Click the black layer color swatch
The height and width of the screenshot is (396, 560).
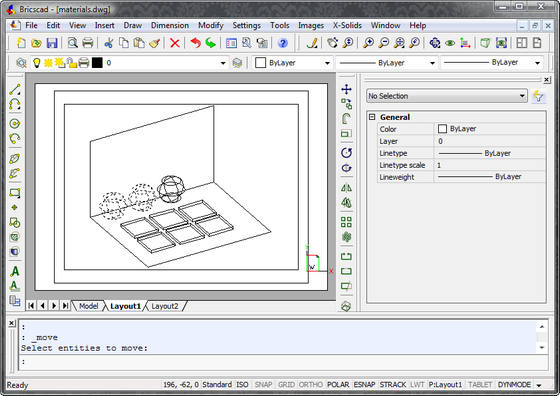click(97, 63)
